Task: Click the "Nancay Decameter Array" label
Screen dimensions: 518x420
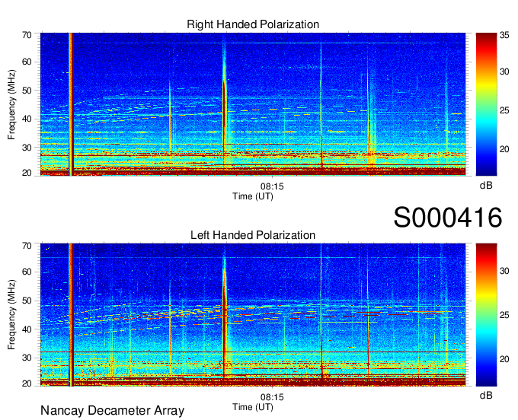Action: (112, 411)
